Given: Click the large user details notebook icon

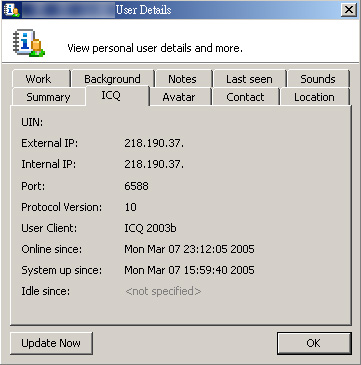Looking at the screenshot, I should pyautogui.click(x=29, y=43).
